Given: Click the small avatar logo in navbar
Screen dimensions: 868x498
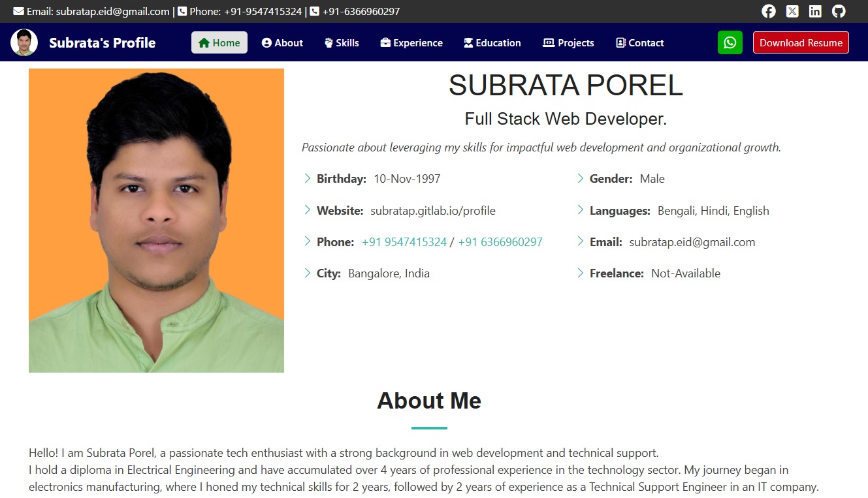Looking at the screenshot, I should point(24,42).
